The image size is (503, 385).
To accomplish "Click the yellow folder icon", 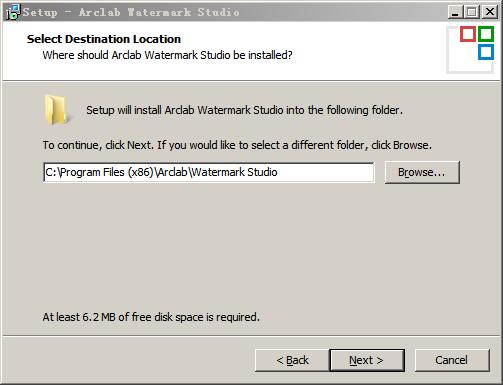I will (56, 110).
